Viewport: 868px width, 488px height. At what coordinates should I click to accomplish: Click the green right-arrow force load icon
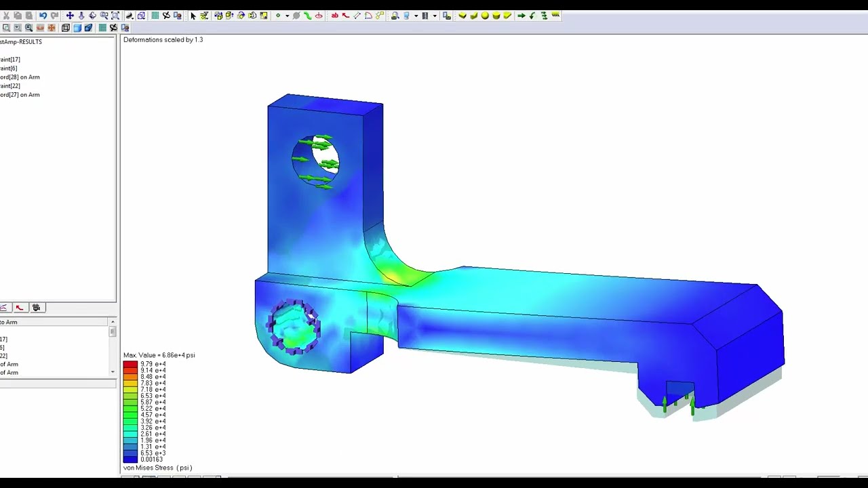(521, 16)
